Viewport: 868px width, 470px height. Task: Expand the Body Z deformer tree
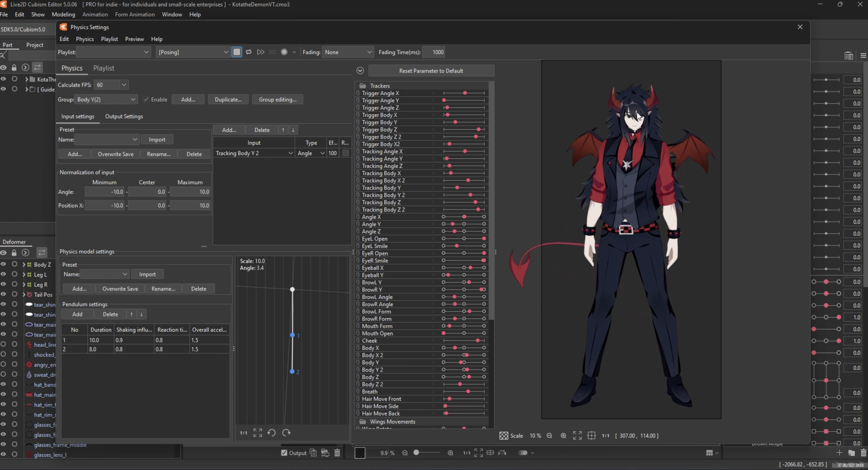(24, 265)
